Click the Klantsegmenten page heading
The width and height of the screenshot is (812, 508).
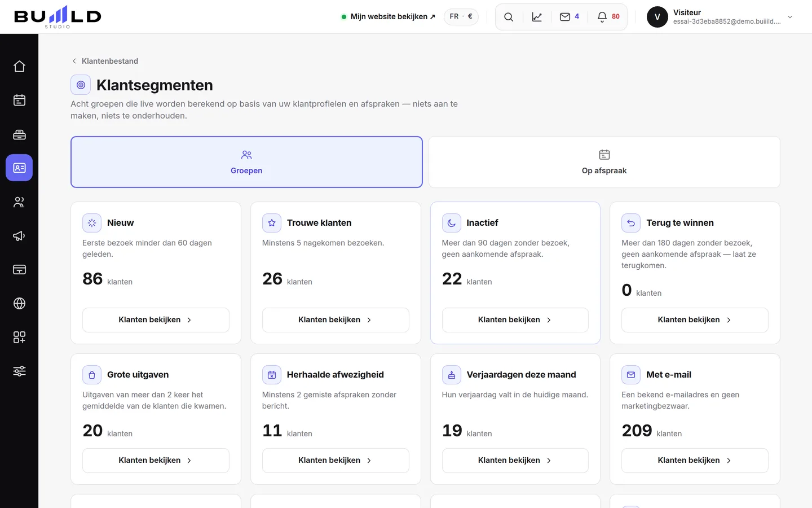click(x=155, y=85)
